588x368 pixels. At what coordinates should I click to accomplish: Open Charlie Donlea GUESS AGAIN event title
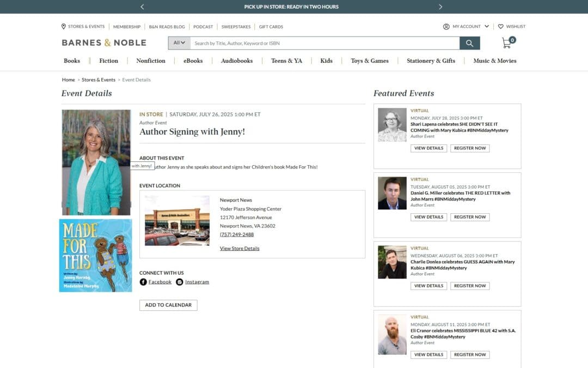click(x=462, y=265)
